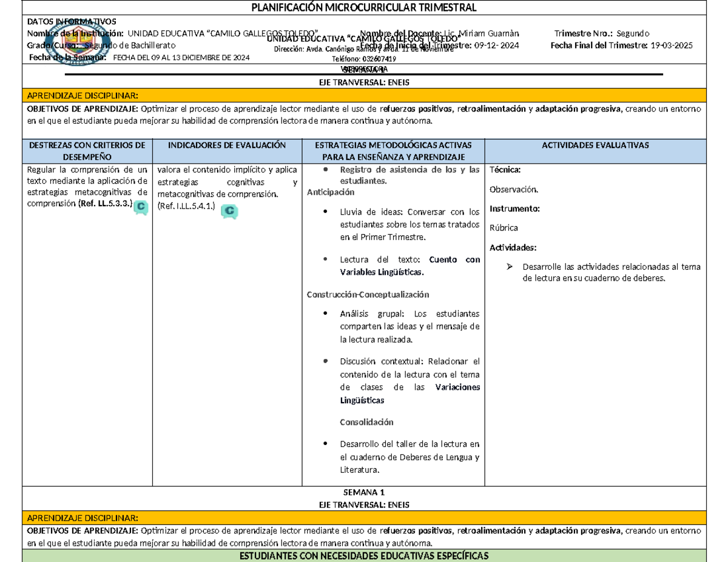Viewport: 728px width, 562px height.
Task: Select the bold 'Variaciones Lingüísticas' text
Action: pyautogui.click(x=410, y=394)
